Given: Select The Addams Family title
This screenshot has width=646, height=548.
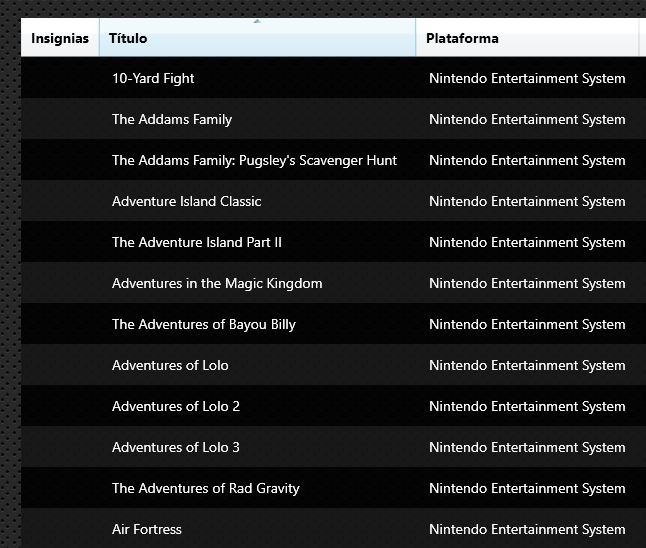Looking at the screenshot, I should coord(172,119).
